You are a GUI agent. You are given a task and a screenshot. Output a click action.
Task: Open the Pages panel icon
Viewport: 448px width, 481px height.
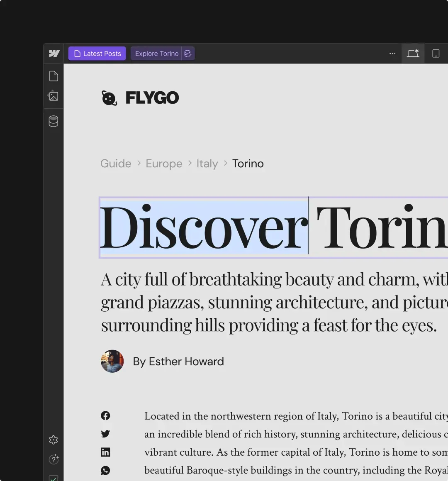[x=54, y=76]
